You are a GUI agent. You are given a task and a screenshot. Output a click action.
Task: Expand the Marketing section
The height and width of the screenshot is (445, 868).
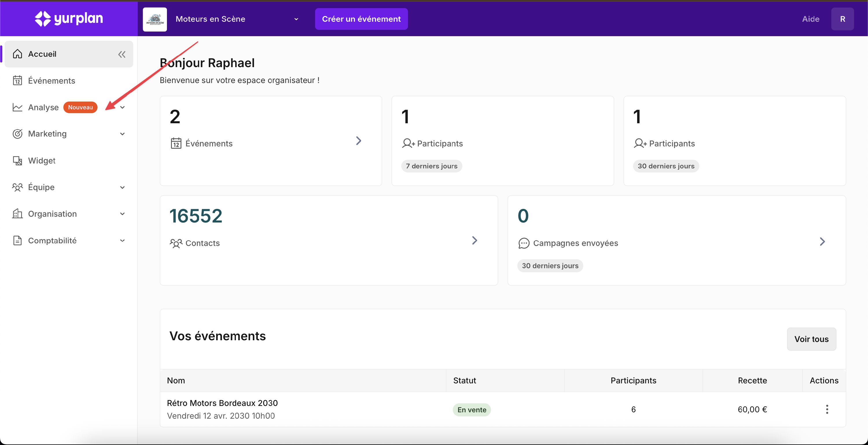pos(122,134)
